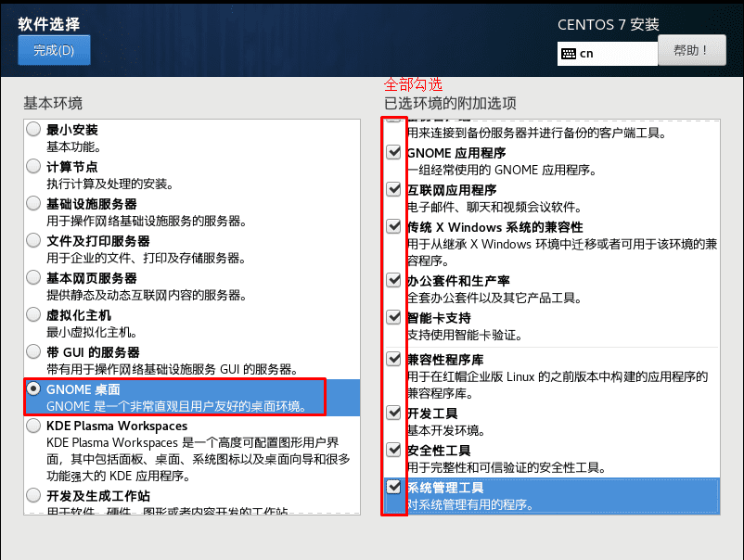
Task: Click the text 最小虚拟化主机。
Action: click(92, 333)
